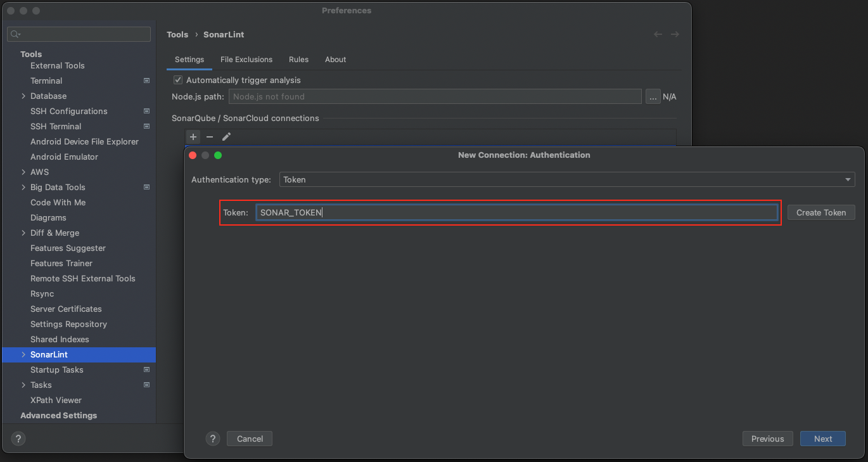
Task: Click the plus icon to add connection
Action: coord(193,137)
